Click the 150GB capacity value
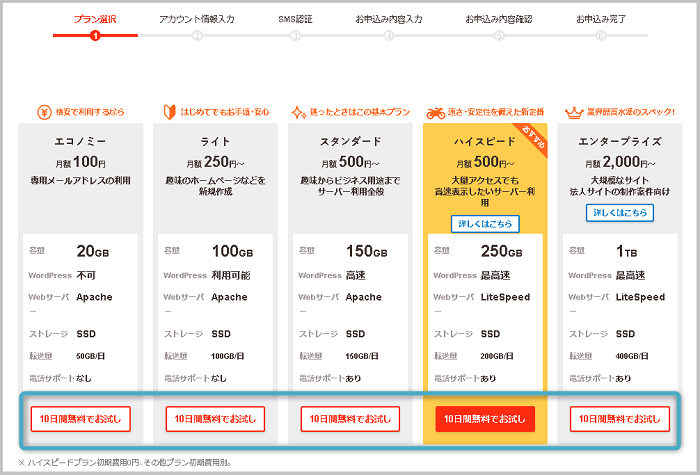Image resolution: width=700 pixels, height=475 pixels. pos(367,251)
